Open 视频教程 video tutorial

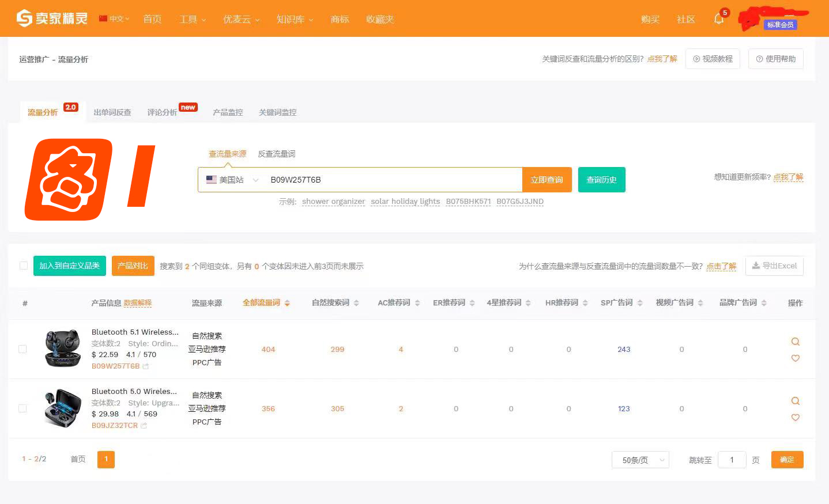(713, 58)
